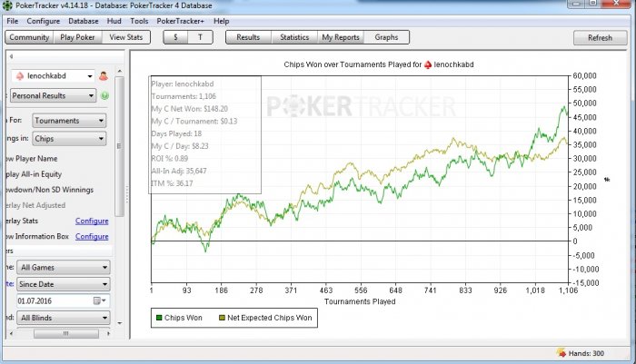Click the yellow Net Expected Chips Won swatch
The width and height of the screenshot is (636, 364).
(x=222, y=318)
